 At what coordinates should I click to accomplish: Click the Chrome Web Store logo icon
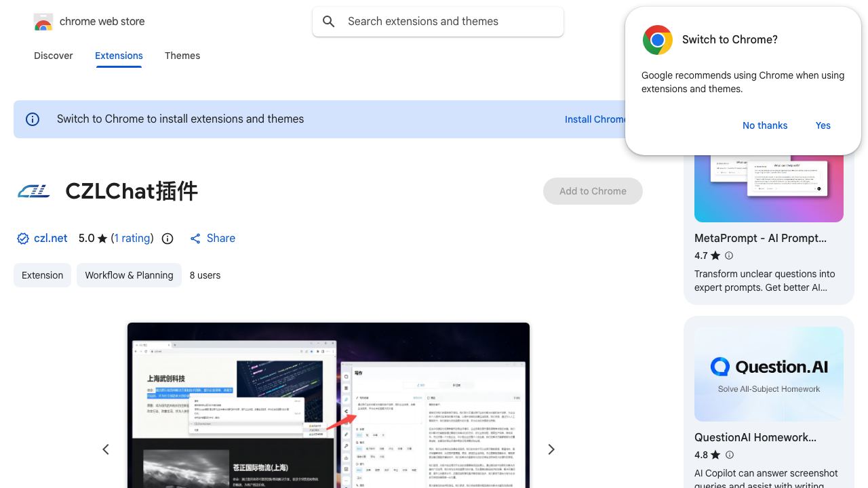click(x=43, y=22)
